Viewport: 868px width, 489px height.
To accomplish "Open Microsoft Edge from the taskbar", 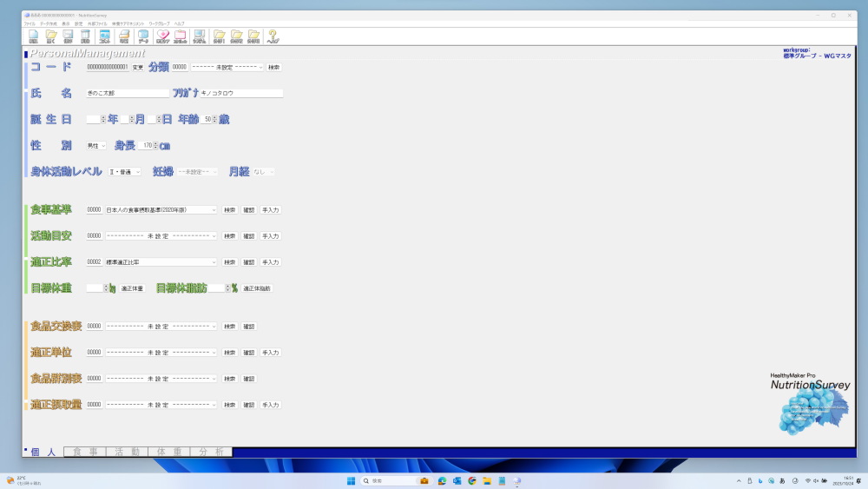I will coord(442,480).
